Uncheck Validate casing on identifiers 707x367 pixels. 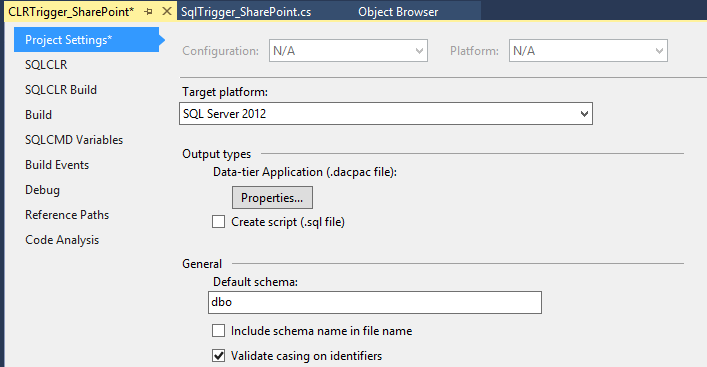point(219,356)
